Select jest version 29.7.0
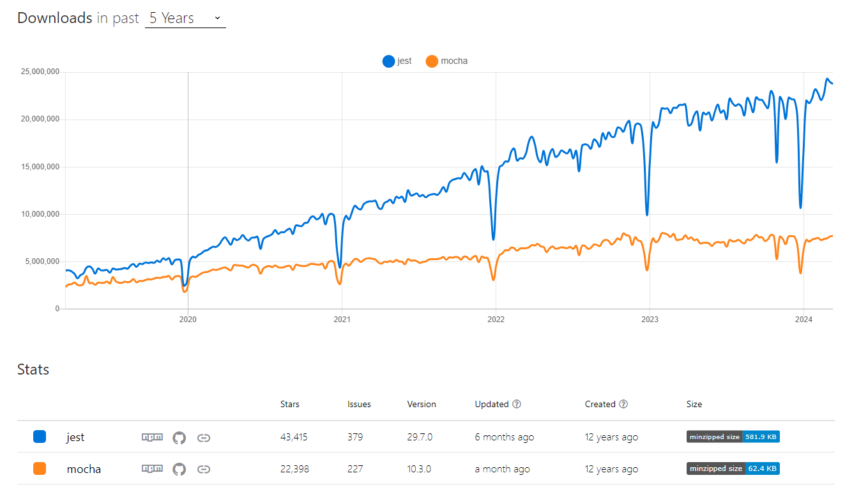Screen dimensions: 868x503 pos(420,437)
